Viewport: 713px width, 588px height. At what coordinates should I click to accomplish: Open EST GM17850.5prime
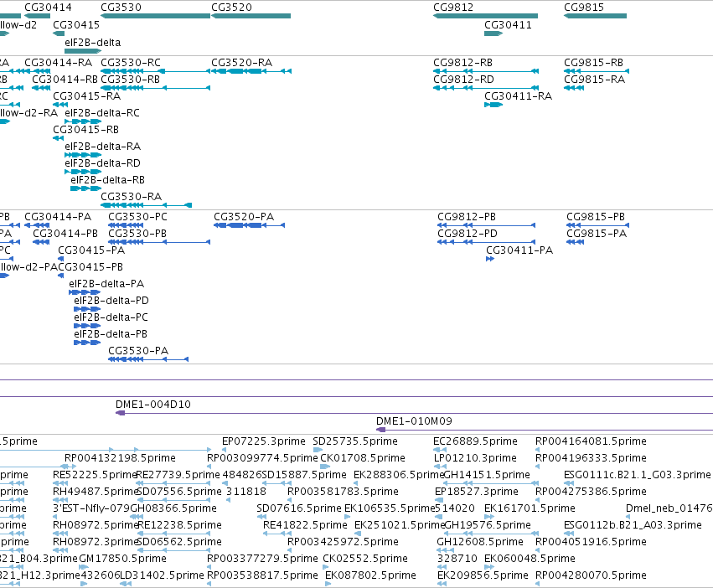click(123, 559)
